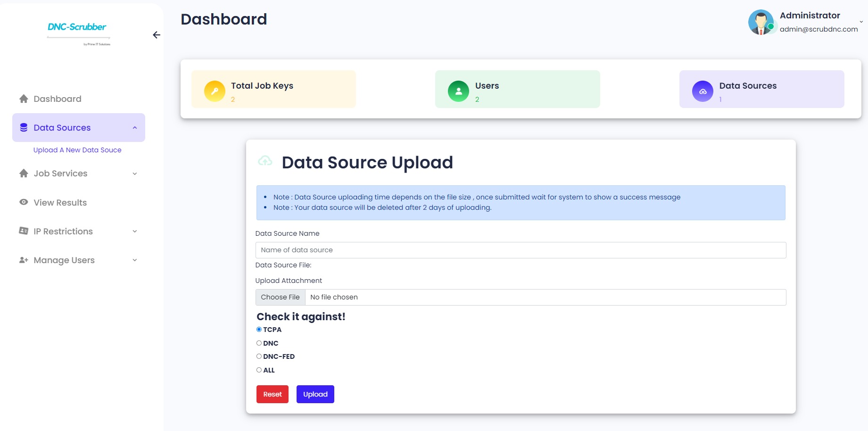
Task: Collapse sidebar with the back arrow icon
Action: coord(157,35)
